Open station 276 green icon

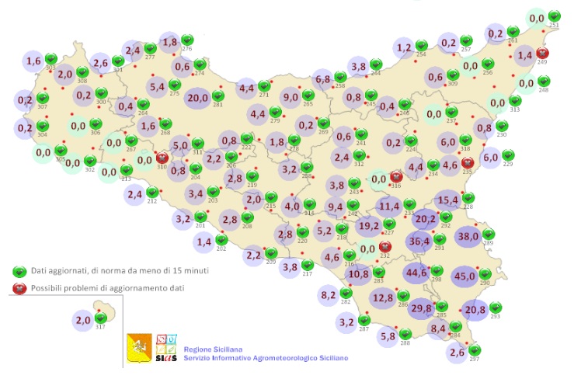tap(186, 40)
